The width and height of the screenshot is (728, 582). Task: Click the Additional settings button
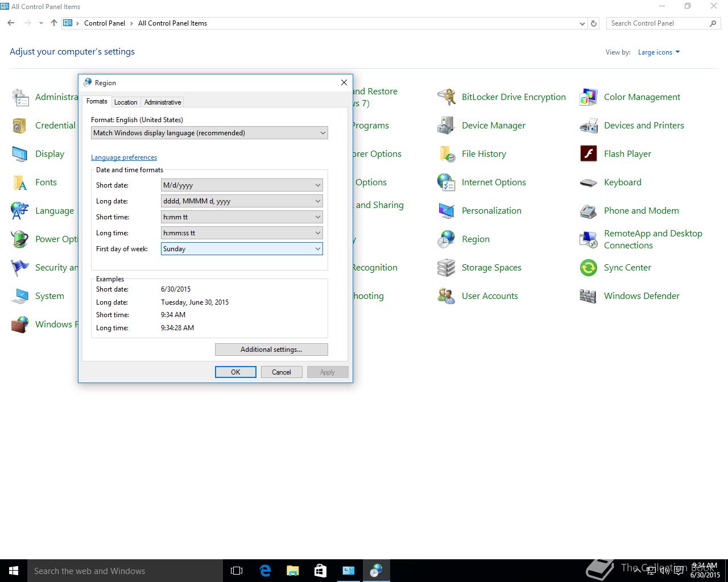(x=271, y=350)
